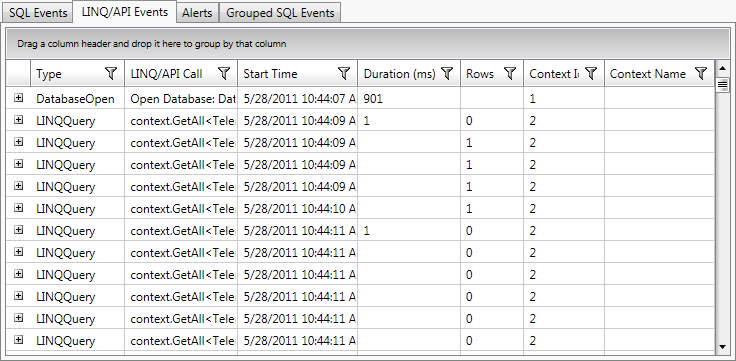Select the 5/28/2011 10:44:07 start time cell
This screenshot has height=361, width=736.
pyautogui.click(x=298, y=98)
